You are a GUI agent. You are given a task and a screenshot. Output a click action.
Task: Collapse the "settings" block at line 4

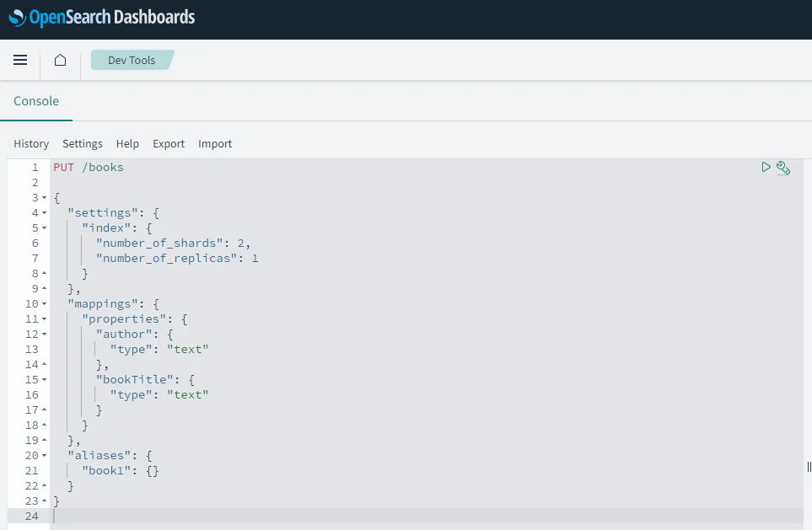[44, 212]
